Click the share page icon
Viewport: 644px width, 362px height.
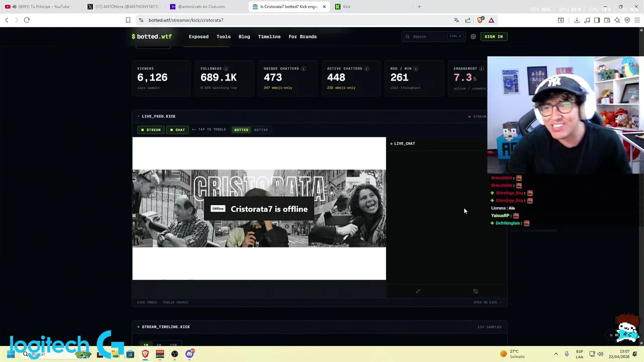click(x=468, y=20)
